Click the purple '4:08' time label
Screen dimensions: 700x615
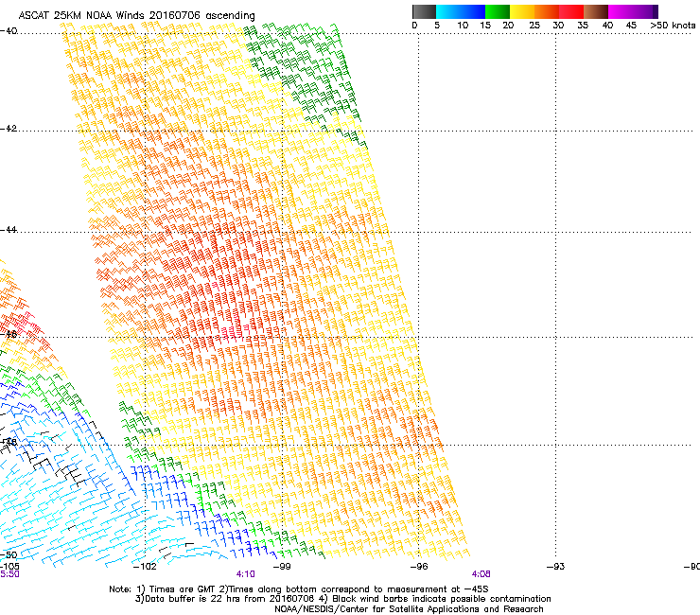pos(481,574)
